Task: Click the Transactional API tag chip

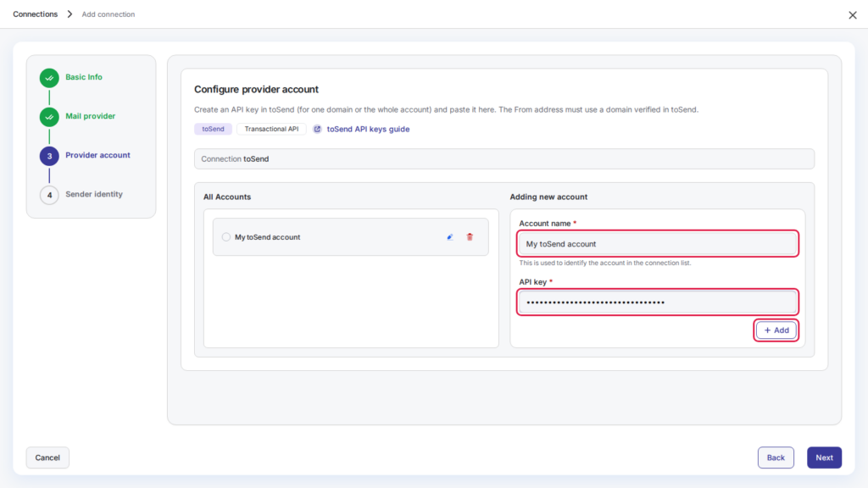Action: point(271,129)
